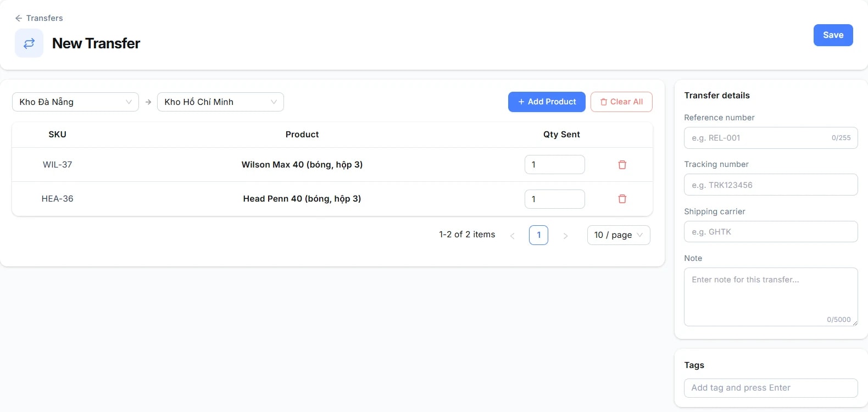The height and width of the screenshot is (412, 868).
Task: Click the transfer swap icon beside New Transfer
Action: (x=29, y=43)
